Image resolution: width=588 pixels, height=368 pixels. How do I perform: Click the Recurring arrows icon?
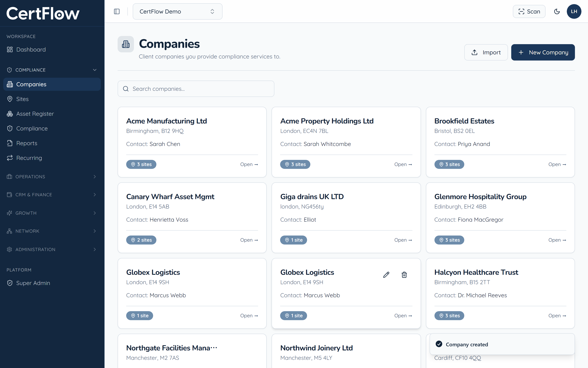pos(10,158)
